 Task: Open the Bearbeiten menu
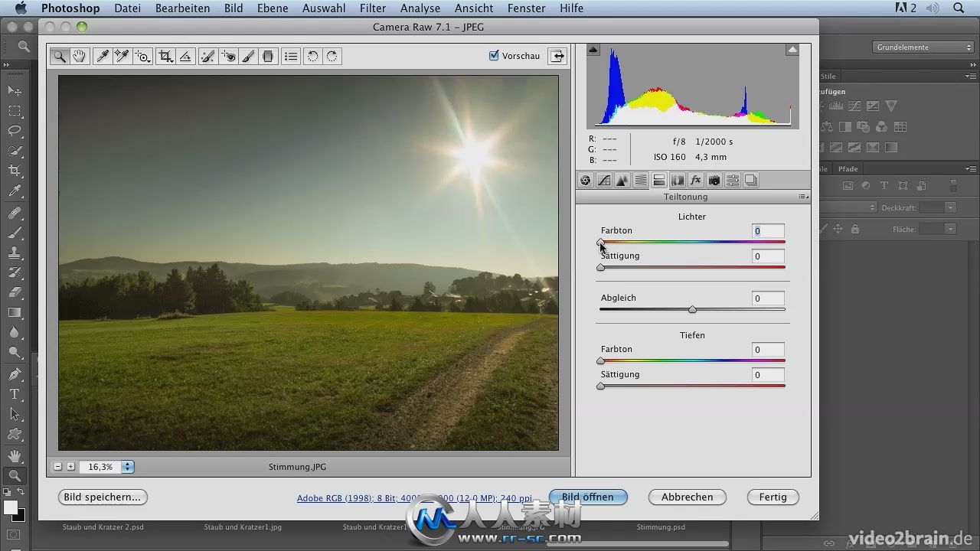pyautogui.click(x=182, y=8)
